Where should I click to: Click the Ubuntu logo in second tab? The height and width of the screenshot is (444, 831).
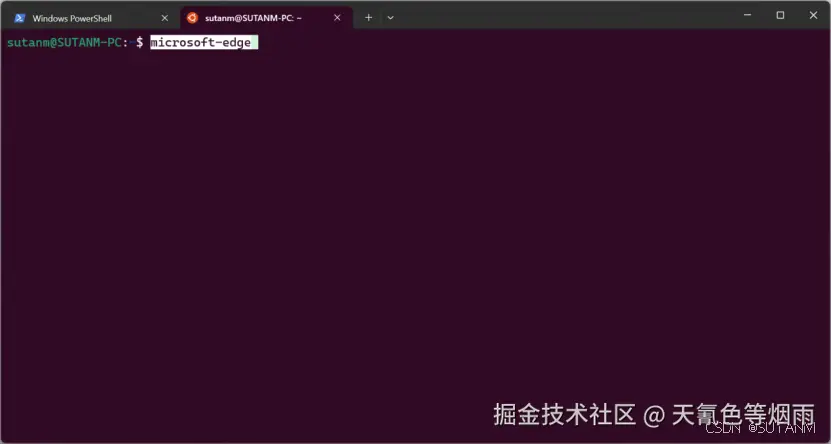pos(192,17)
